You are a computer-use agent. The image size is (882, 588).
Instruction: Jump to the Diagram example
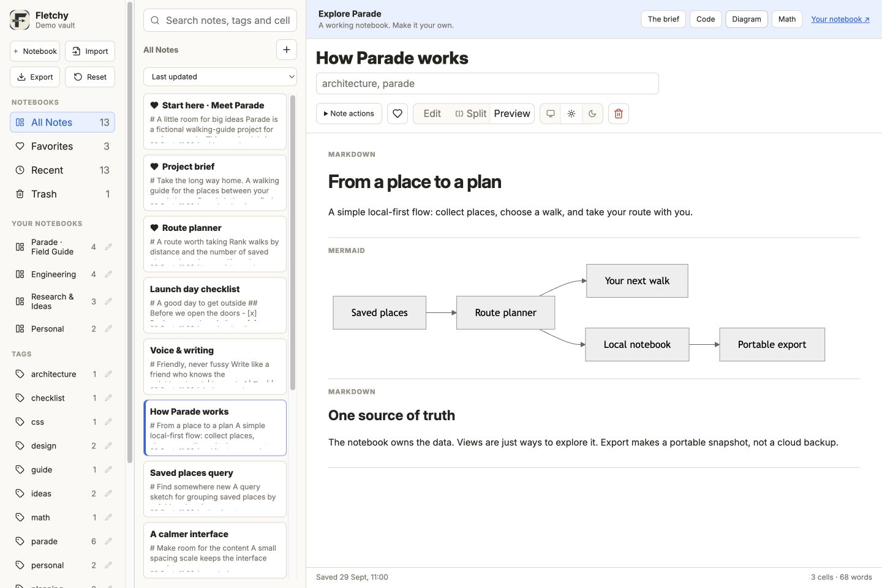tap(747, 19)
